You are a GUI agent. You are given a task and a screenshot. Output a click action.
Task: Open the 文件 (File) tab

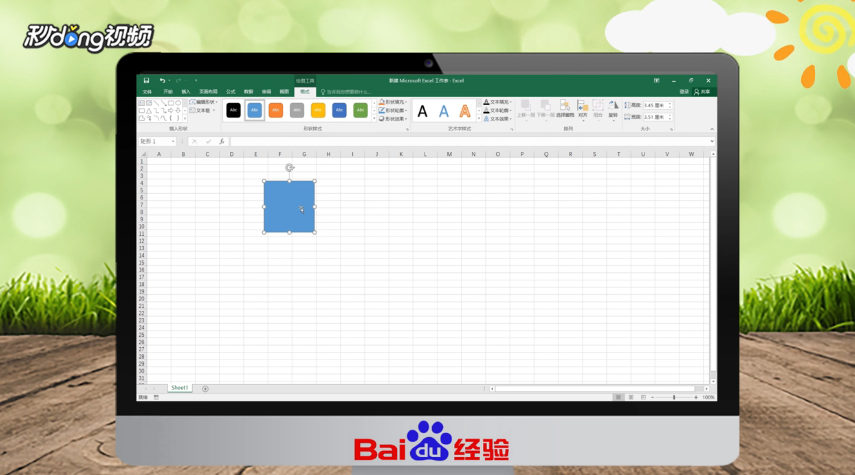pyautogui.click(x=147, y=92)
